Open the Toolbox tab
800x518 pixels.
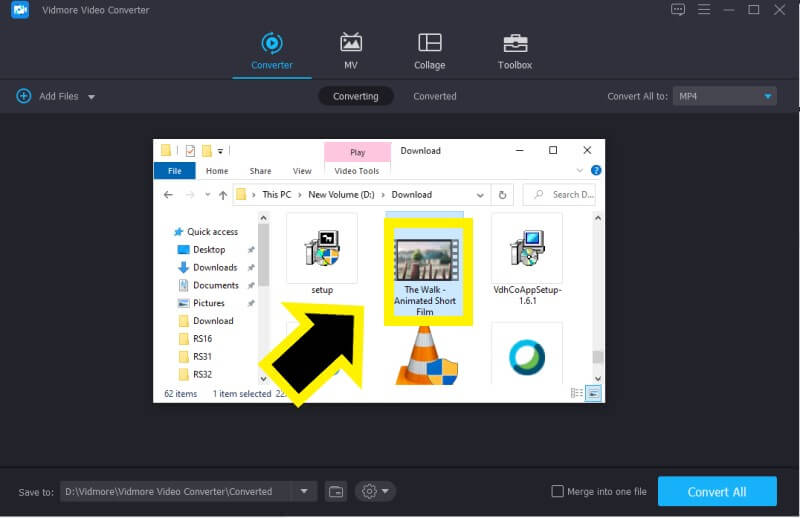[515, 51]
